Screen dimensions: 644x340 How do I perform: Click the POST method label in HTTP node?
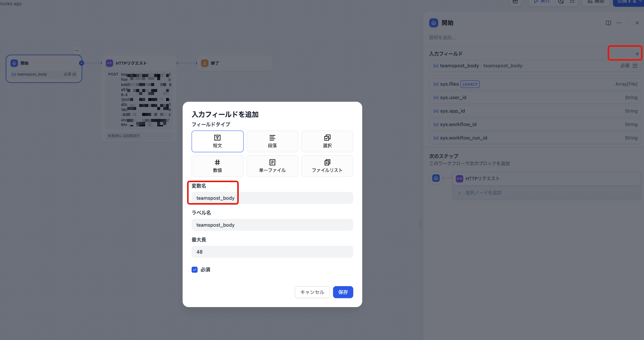[113, 74]
